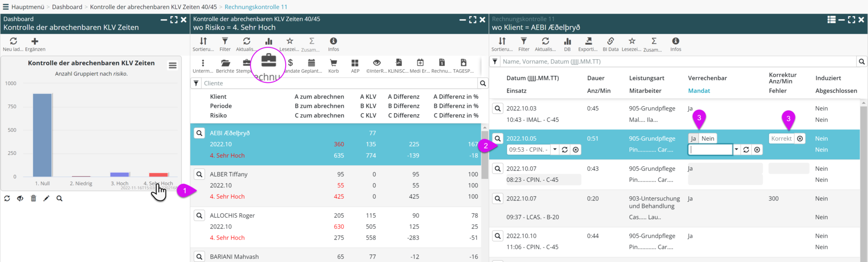Toggle the hide-chart eye icon under the chart
868x262 pixels.
(x=20, y=198)
